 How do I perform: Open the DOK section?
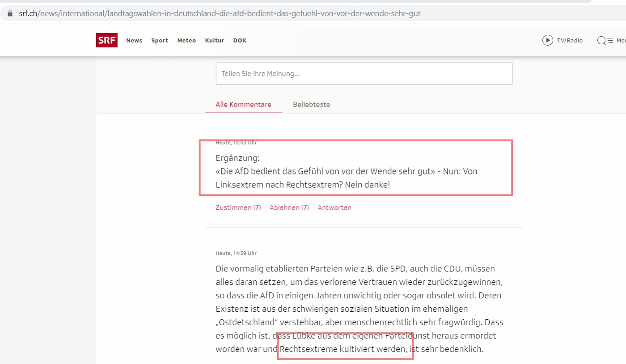click(x=240, y=41)
